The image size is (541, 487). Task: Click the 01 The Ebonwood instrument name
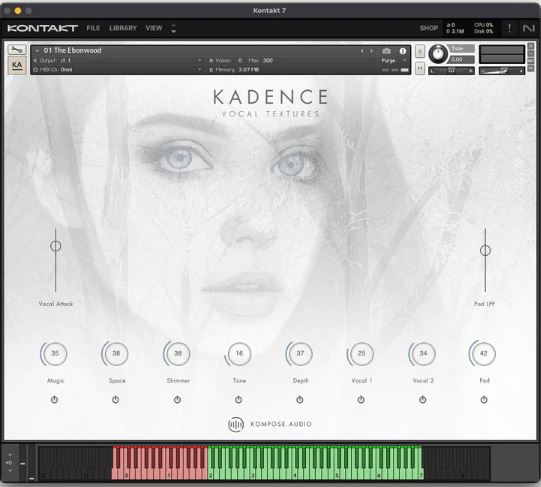coord(72,50)
